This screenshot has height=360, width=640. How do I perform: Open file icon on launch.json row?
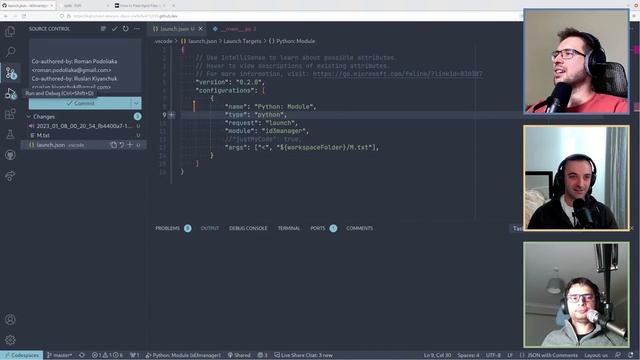click(113, 145)
